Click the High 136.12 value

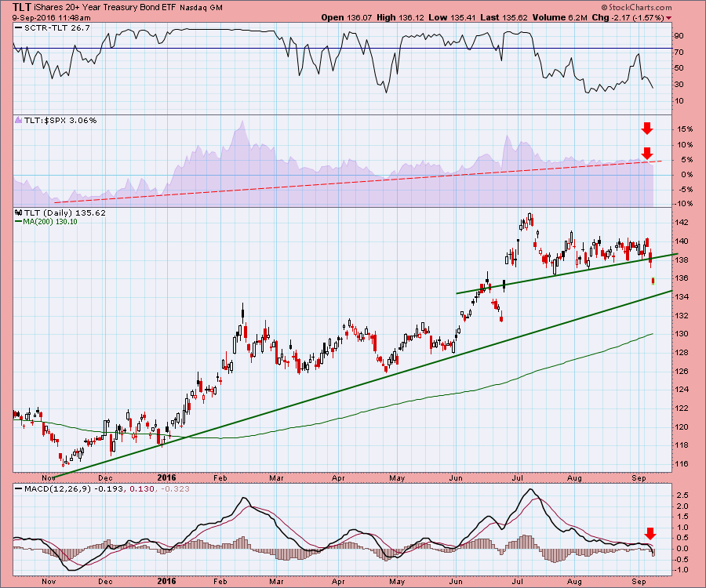coord(401,17)
